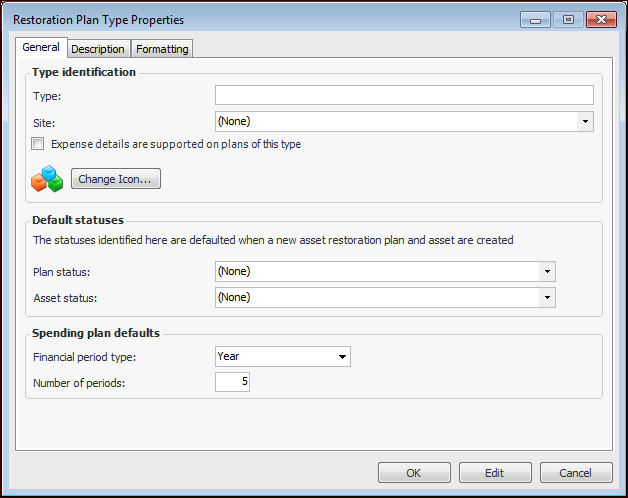Maximize the properties dialog window

pyautogui.click(x=567, y=19)
